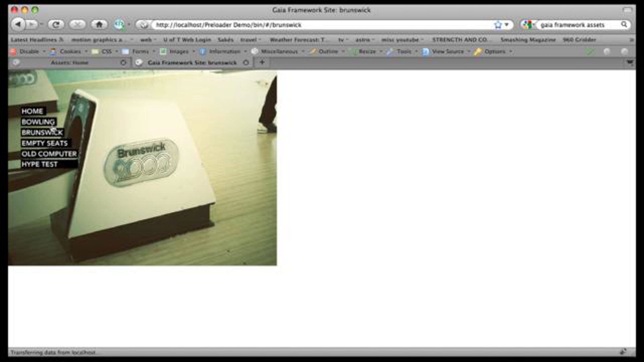
Task: Open the Smashing Magazine bookmark
Action: (x=528, y=40)
